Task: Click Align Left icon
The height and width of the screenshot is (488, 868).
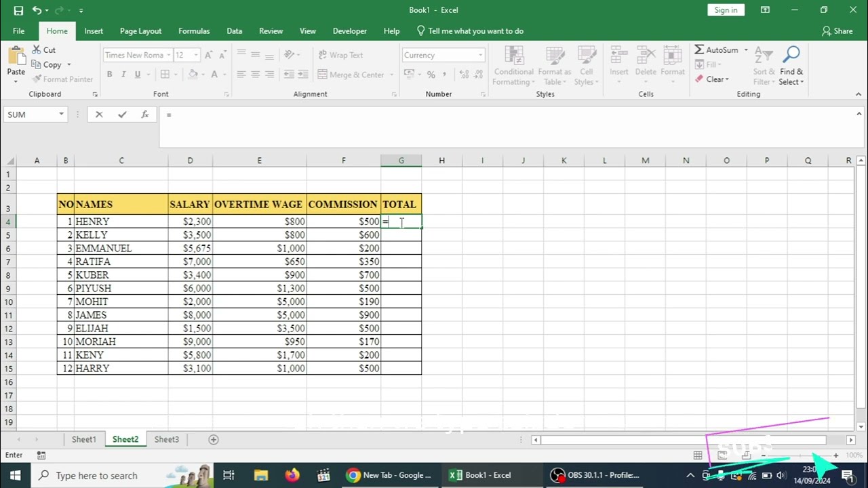Action: pos(241,75)
